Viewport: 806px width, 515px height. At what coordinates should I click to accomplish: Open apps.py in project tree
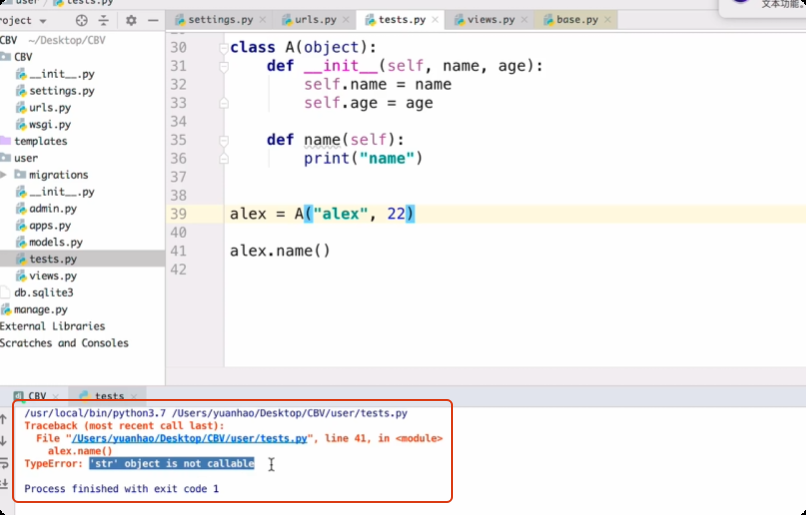coord(49,226)
